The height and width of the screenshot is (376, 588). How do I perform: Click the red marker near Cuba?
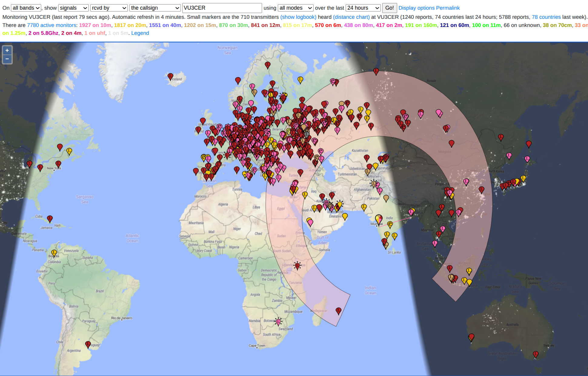[50, 218]
